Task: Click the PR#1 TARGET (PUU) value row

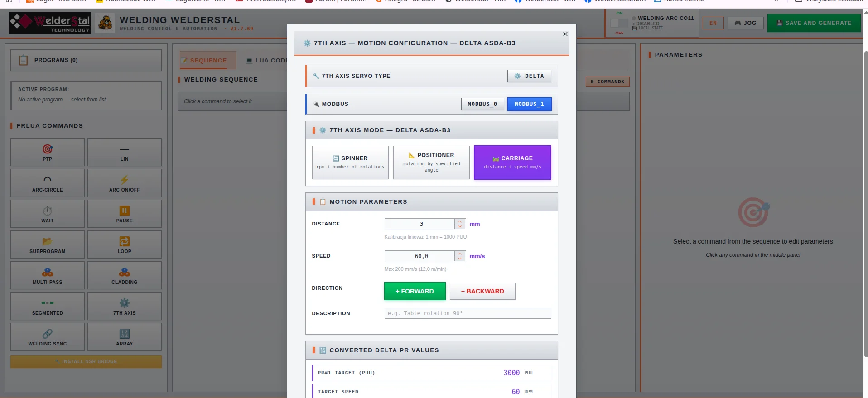Action: tap(432, 373)
